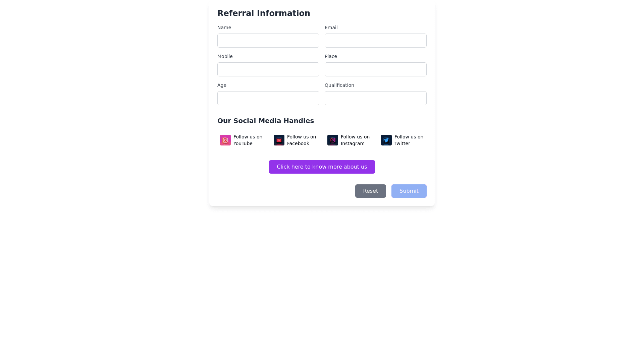This screenshot has height=362, width=644.
Task: Click into the Email text box
Action: coord(376,41)
